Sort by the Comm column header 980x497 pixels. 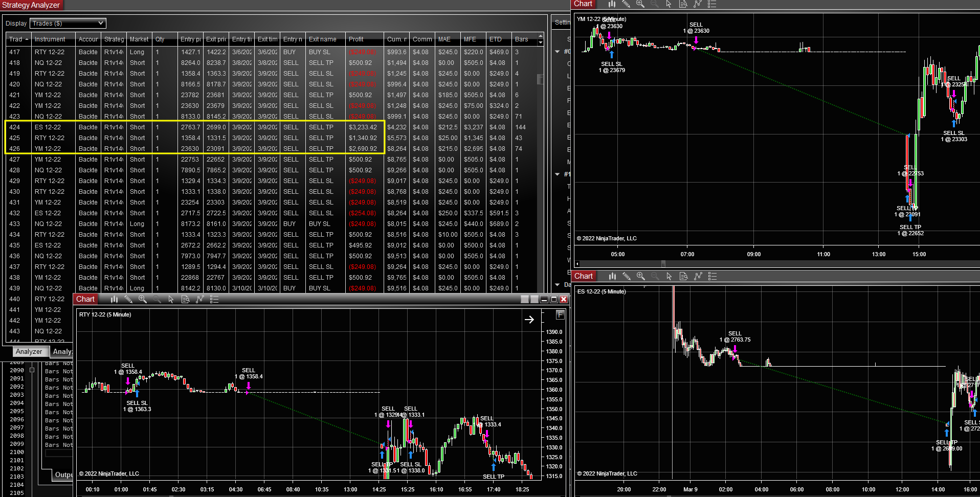click(x=422, y=39)
